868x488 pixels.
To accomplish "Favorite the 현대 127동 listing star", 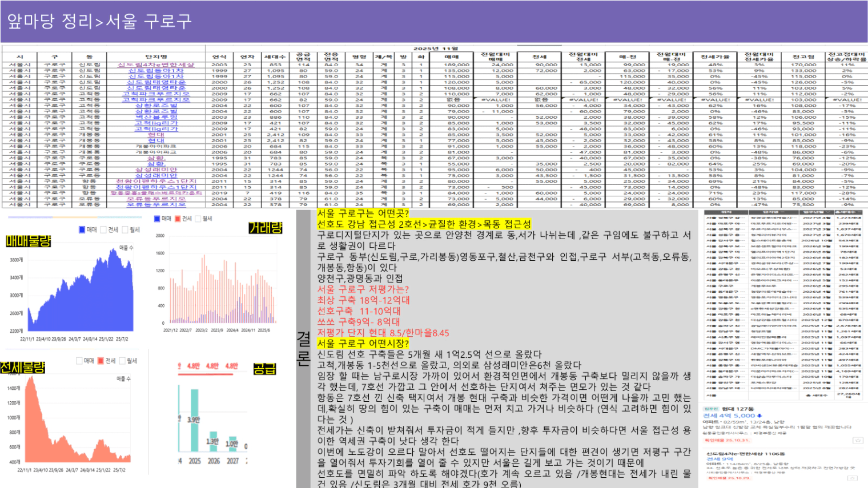I will pyautogui.click(x=857, y=440).
